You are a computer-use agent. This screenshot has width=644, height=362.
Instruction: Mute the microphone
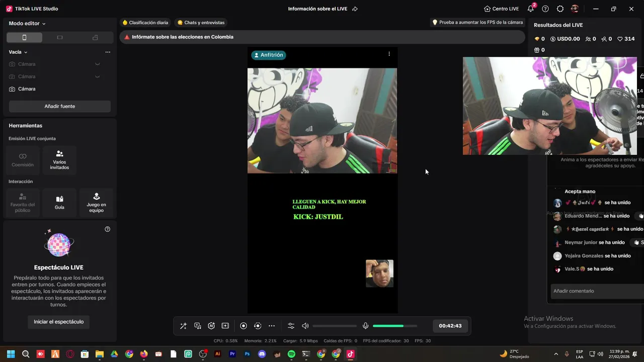366,326
